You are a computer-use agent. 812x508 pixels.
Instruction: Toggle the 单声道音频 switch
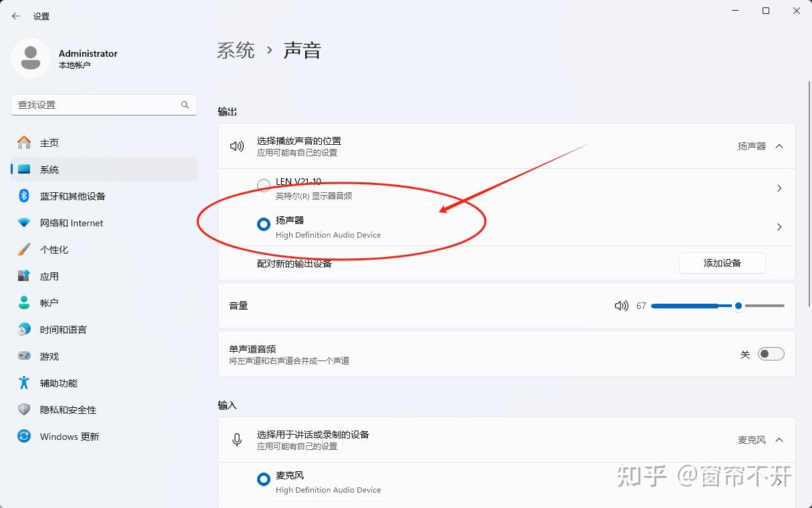point(771,354)
